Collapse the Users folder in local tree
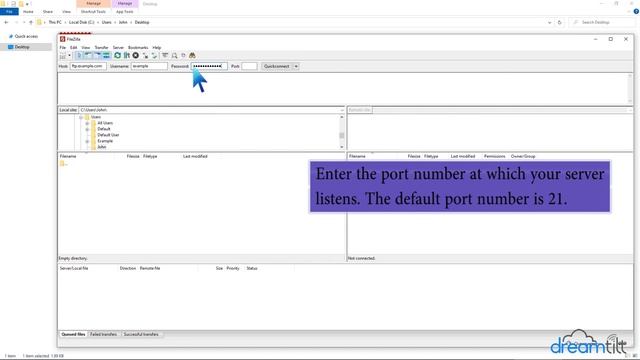 [81, 117]
